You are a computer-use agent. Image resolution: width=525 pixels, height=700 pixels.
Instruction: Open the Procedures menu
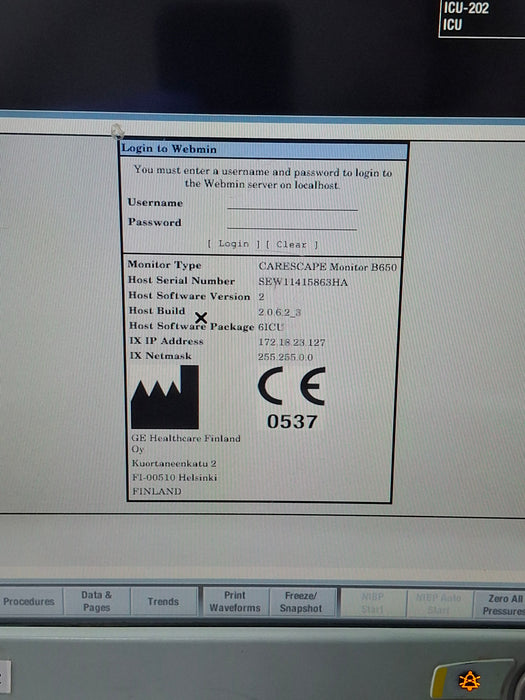pyautogui.click(x=29, y=602)
